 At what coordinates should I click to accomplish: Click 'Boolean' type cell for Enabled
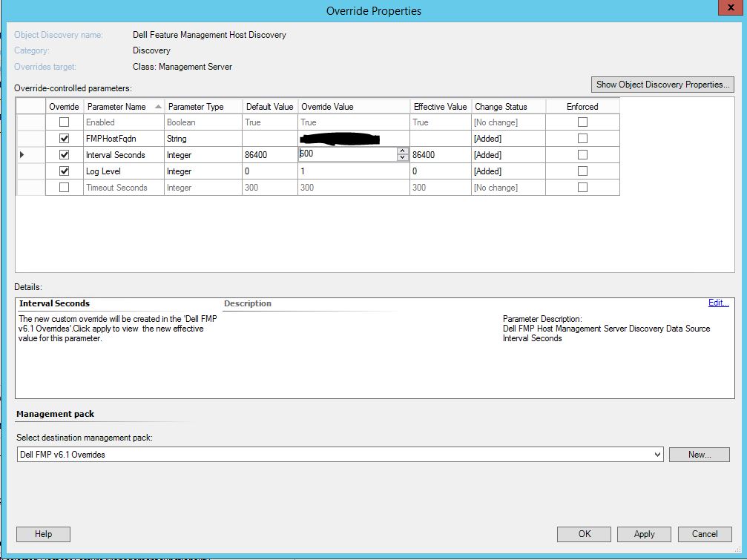[203, 122]
